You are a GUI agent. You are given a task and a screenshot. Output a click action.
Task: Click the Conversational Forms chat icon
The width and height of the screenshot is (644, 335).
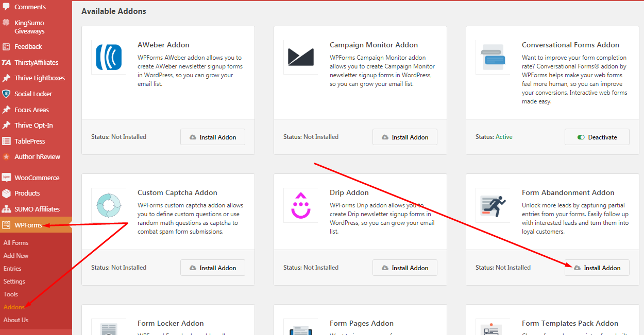click(493, 57)
